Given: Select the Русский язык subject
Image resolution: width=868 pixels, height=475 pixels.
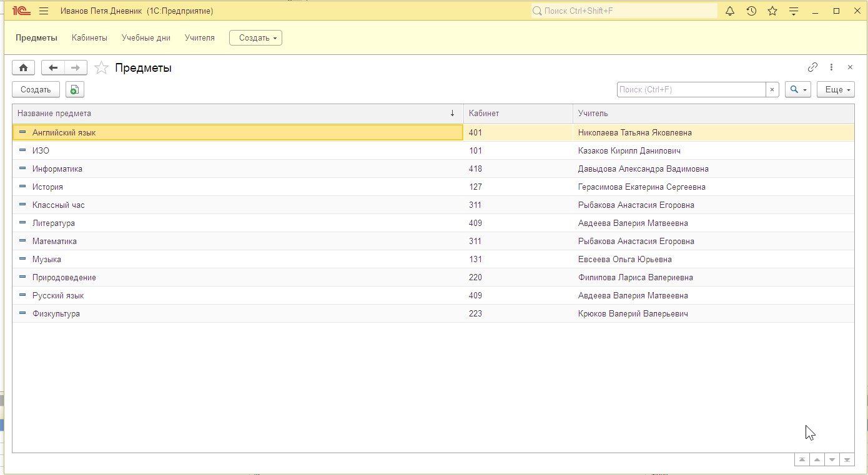Looking at the screenshot, I should (433, 295).
